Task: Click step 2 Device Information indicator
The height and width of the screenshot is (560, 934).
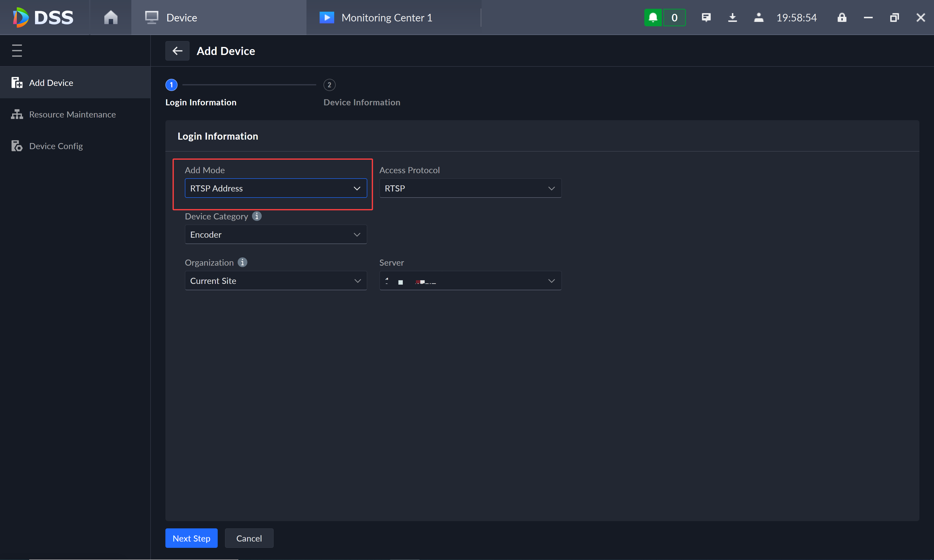Action: click(329, 84)
